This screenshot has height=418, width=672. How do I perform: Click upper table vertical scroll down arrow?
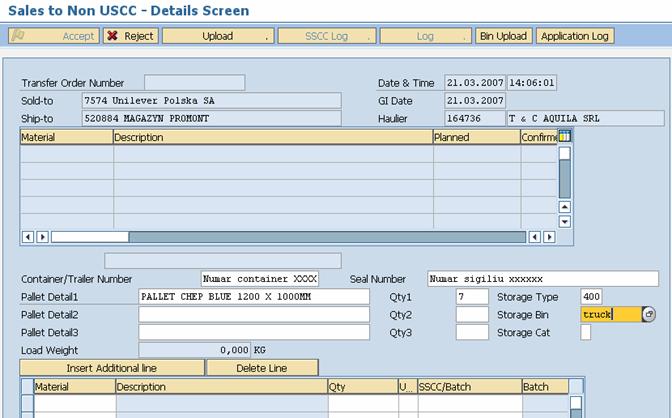[564, 221]
